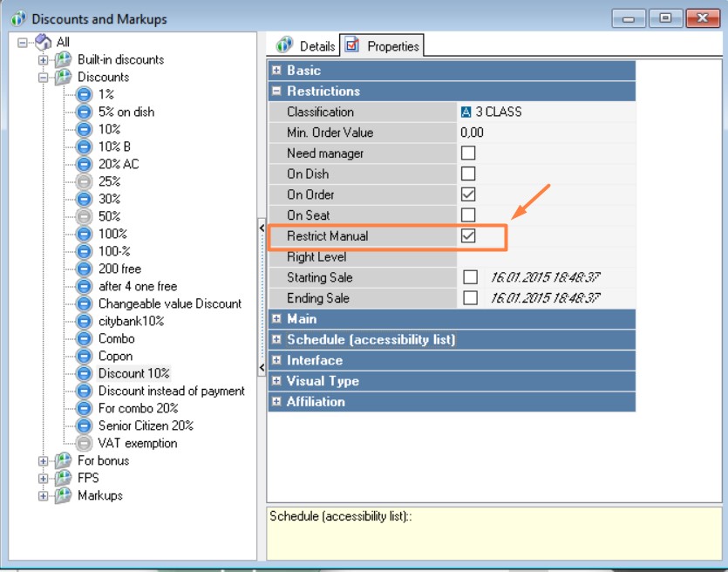Click the Markups folder icon
Image resolution: width=728 pixels, height=572 pixels.
click(x=64, y=495)
